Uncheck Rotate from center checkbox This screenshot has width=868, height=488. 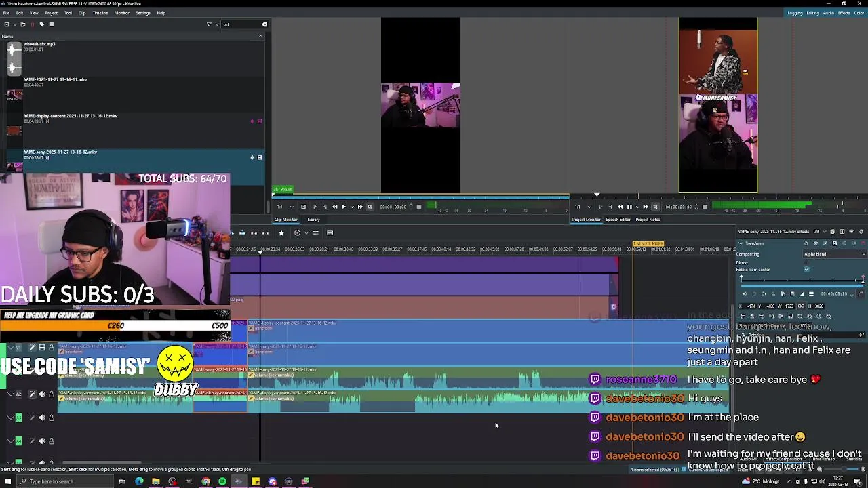pos(806,270)
